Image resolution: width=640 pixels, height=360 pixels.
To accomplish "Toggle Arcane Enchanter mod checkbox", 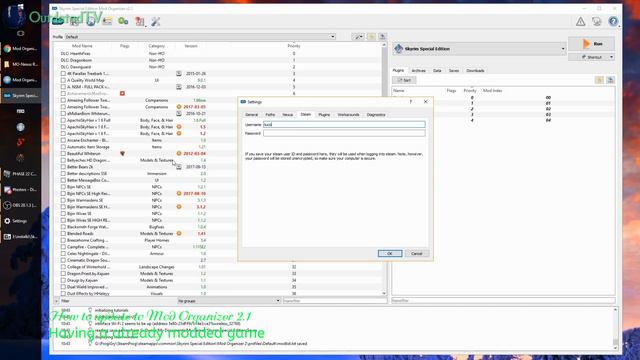I will coord(63,140).
